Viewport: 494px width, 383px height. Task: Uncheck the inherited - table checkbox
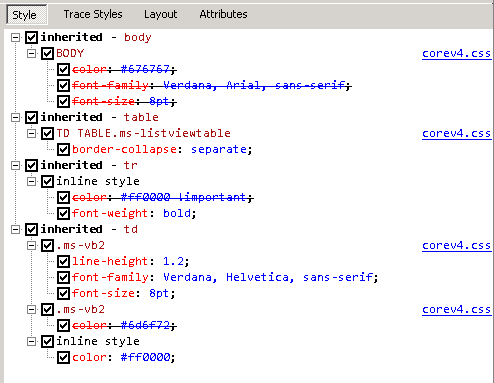31,117
